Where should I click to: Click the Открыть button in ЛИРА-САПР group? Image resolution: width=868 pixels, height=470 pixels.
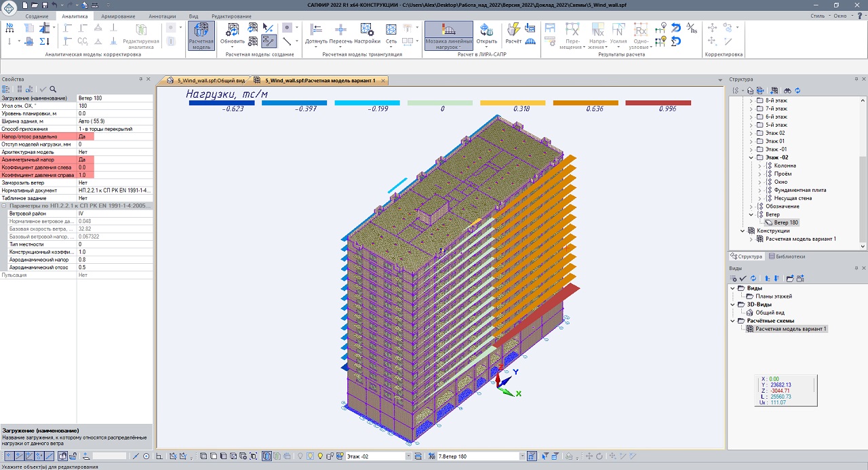click(486, 34)
